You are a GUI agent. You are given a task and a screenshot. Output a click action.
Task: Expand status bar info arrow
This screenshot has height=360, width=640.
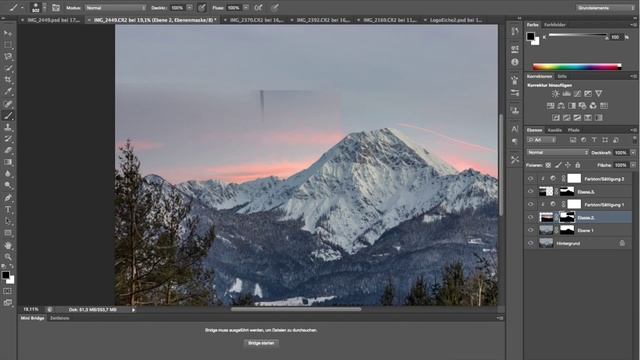click(x=133, y=310)
